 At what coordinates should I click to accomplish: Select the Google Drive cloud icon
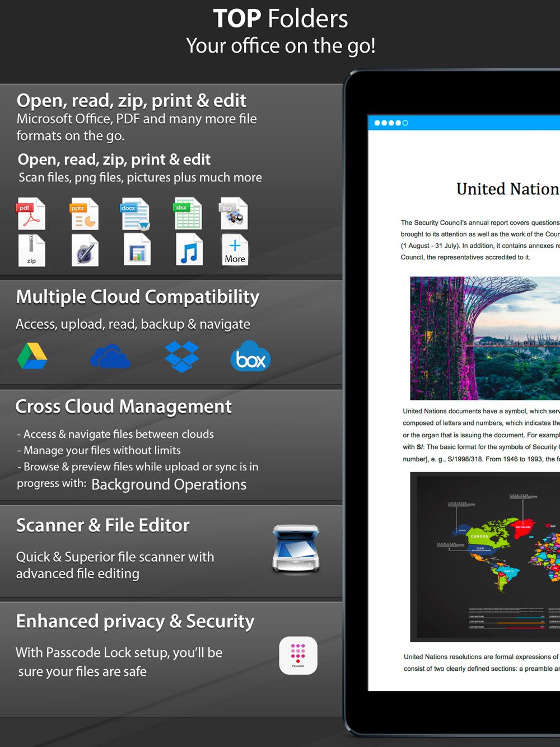point(32,356)
